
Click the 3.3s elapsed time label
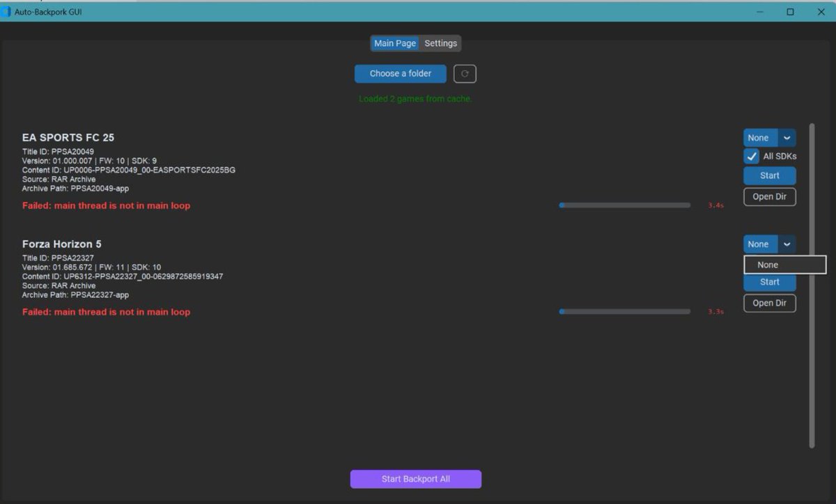(715, 312)
